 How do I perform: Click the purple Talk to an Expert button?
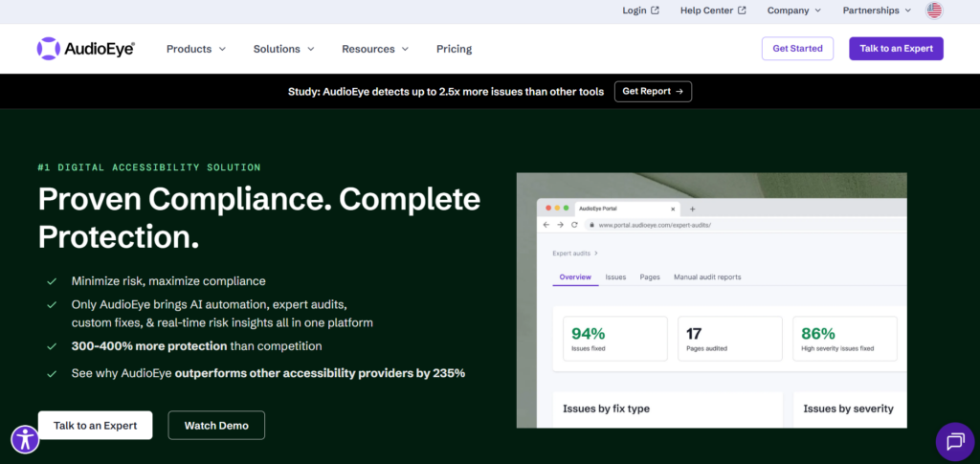[896, 49]
